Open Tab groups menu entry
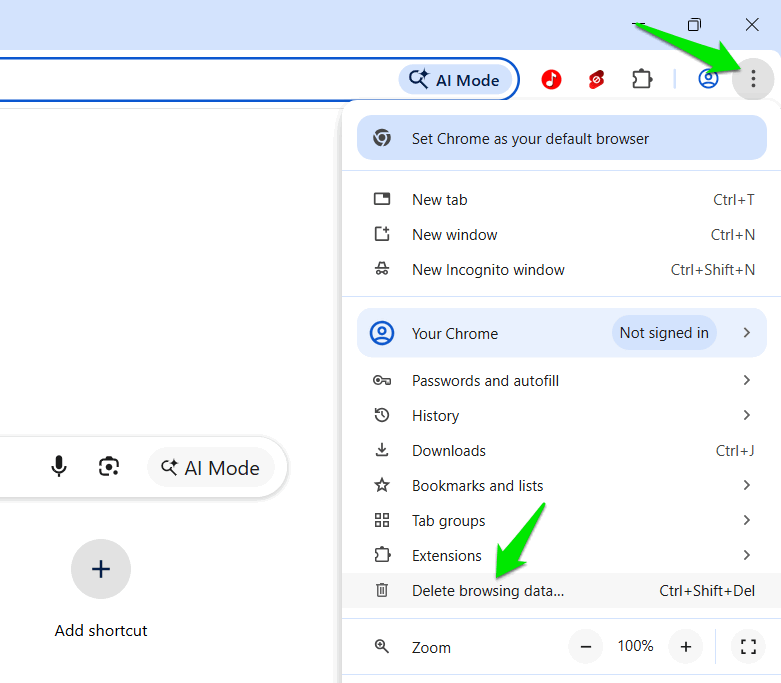The image size is (781, 683). pyautogui.click(x=561, y=520)
